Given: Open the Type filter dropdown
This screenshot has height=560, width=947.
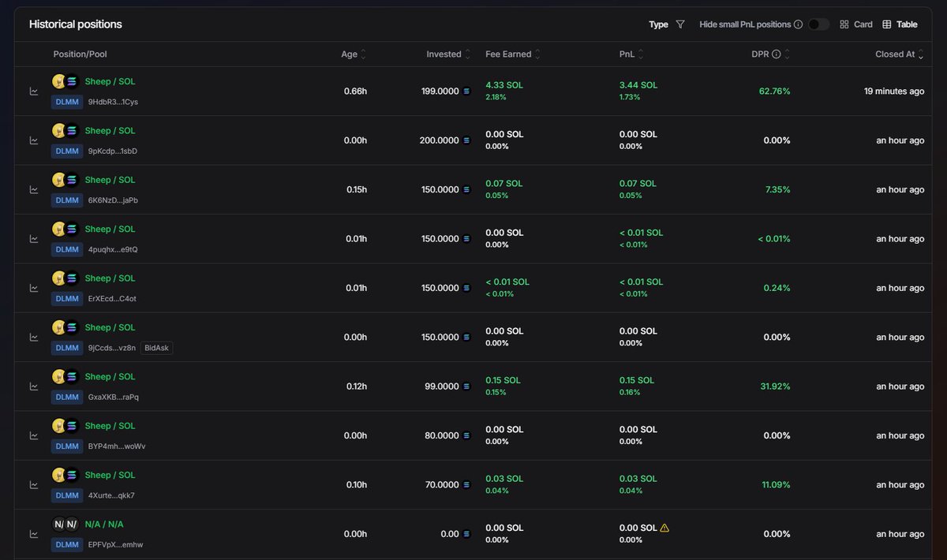Looking at the screenshot, I should click(x=667, y=24).
